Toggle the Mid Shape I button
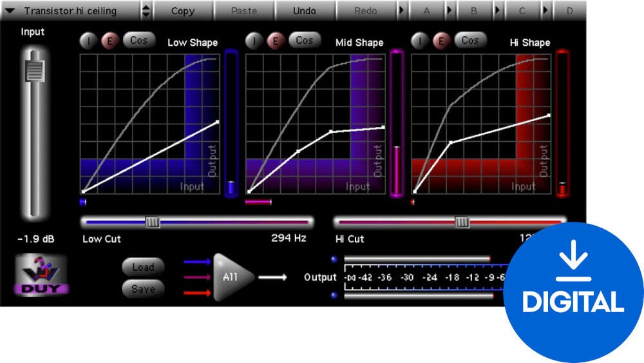Viewport: 644px width, 363px height. click(x=254, y=41)
